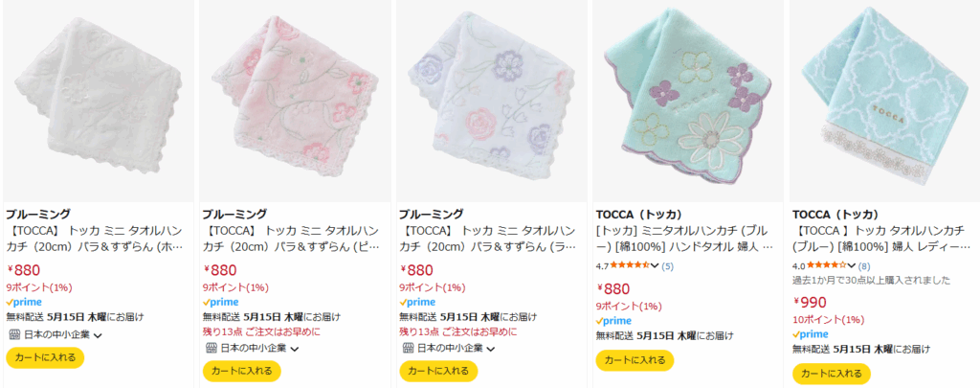Open rating breakdown arrow next to 4.0 stars
Viewport: 980px width, 388px height.
pyautogui.click(x=851, y=265)
